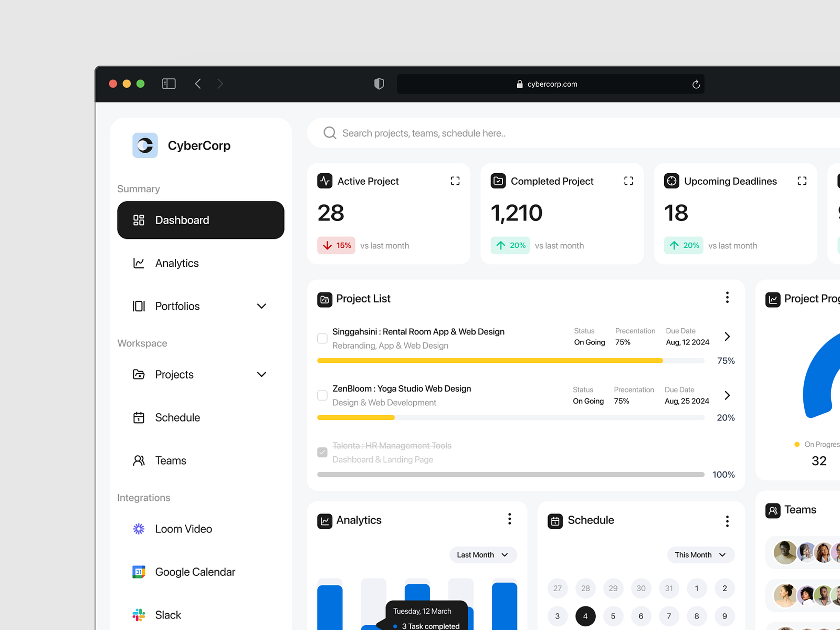This screenshot has height=630, width=840.
Task: Select the Teams workspace item
Action: [171, 460]
